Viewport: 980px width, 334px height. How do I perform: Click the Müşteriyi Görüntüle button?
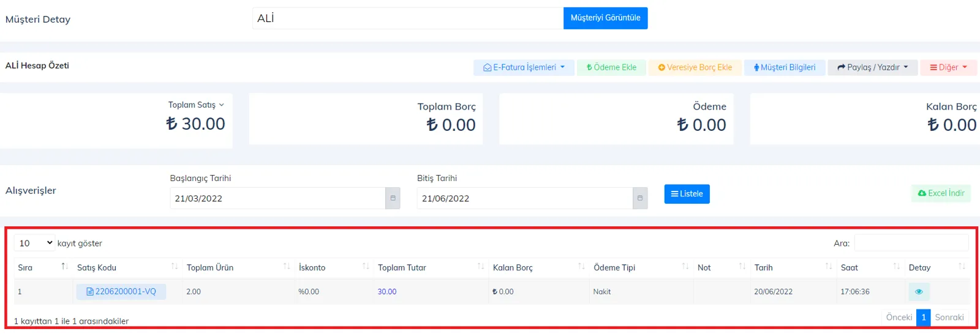(x=605, y=18)
